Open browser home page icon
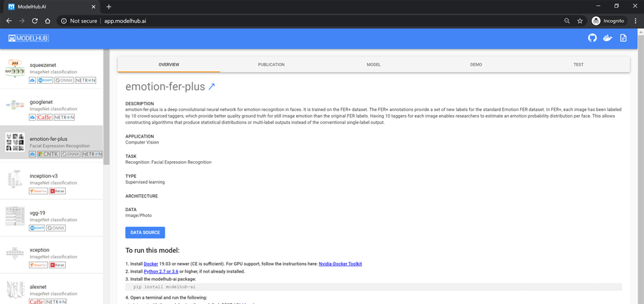 tap(47, 21)
